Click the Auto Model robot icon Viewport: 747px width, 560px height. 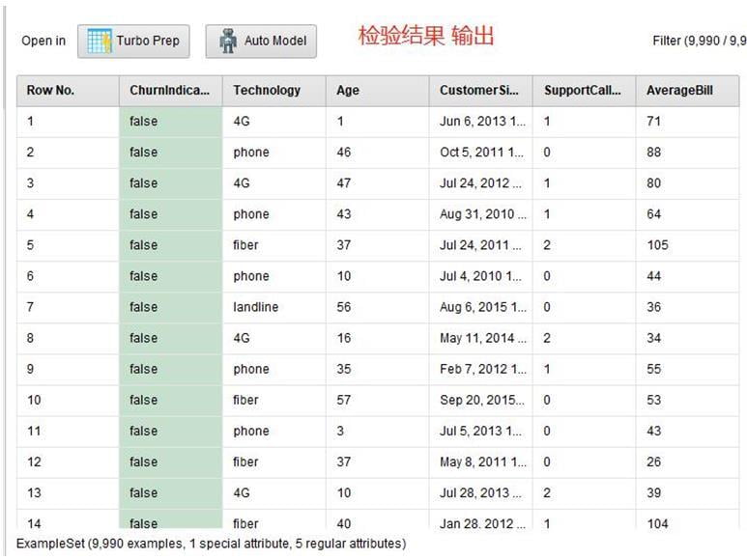(x=228, y=41)
